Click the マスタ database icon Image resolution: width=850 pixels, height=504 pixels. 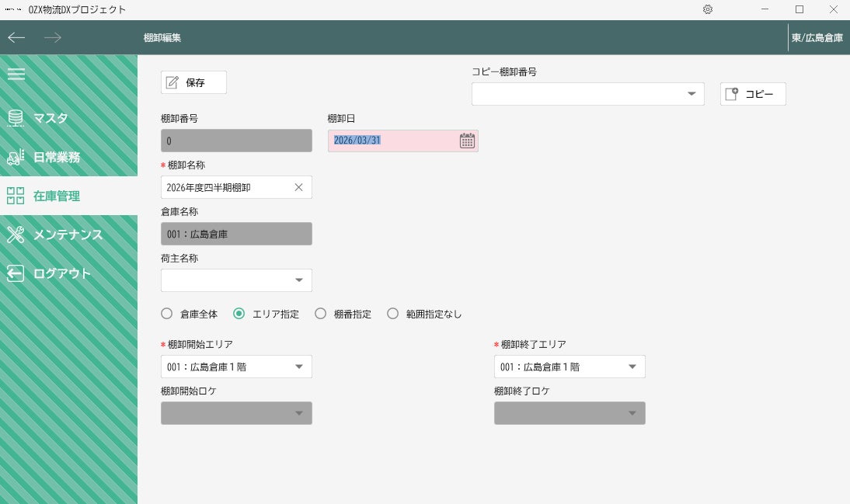(16, 118)
